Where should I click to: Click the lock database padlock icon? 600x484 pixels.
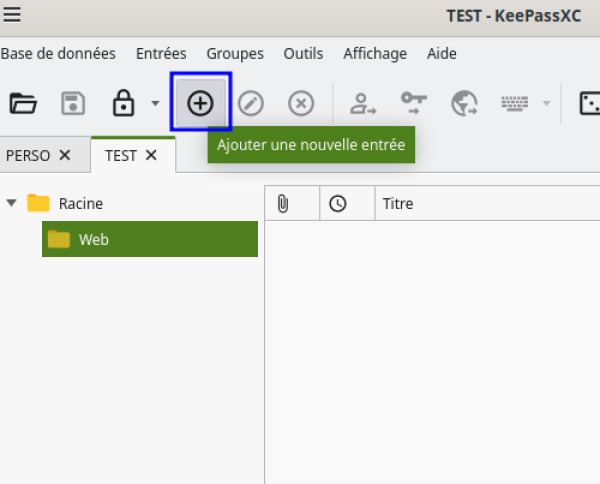coord(123,103)
